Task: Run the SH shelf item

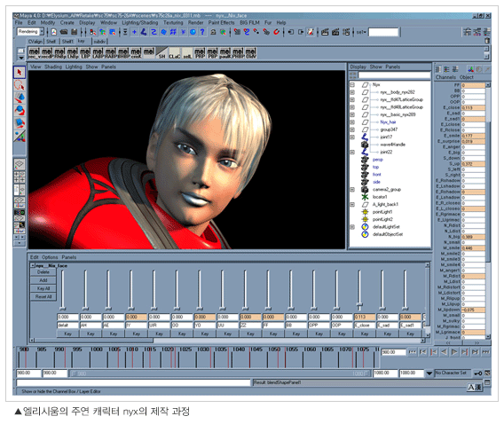Action: pyautogui.click(x=161, y=52)
